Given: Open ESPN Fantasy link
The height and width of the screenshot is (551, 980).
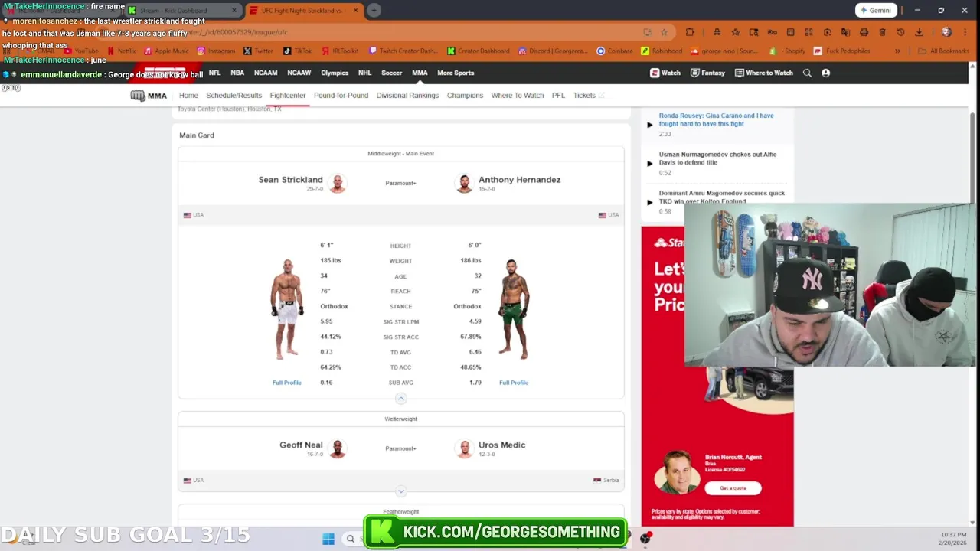Looking at the screenshot, I should coord(707,73).
